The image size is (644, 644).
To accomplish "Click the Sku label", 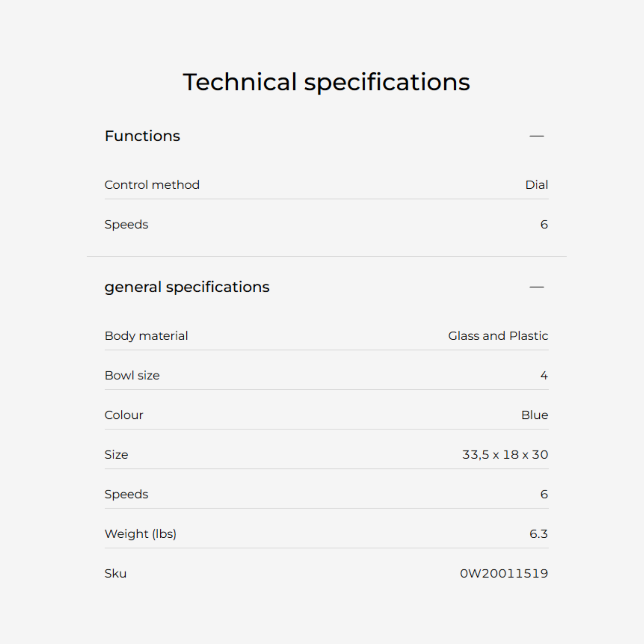I will click(115, 573).
